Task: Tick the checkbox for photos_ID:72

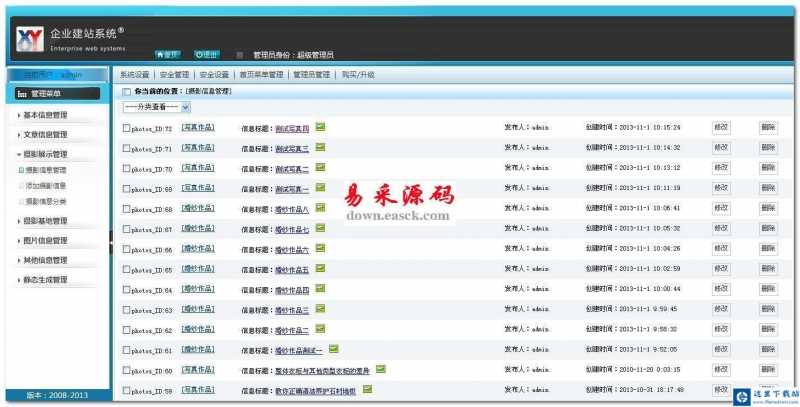Action: [x=126, y=128]
